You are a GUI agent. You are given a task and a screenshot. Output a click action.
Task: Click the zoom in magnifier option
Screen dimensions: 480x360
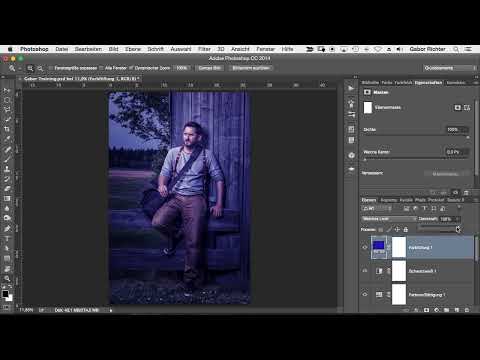(x=30, y=68)
